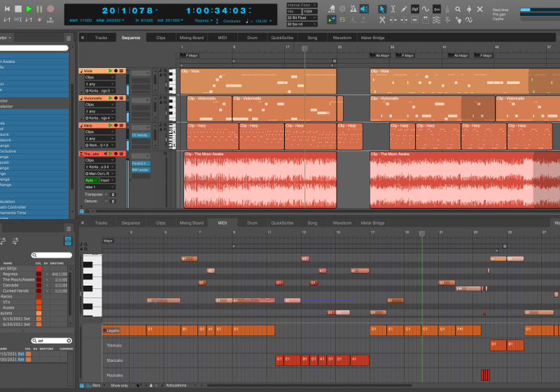Toggle the audible mode speaker icon
The image size is (560, 392).
click(x=363, y=9)
